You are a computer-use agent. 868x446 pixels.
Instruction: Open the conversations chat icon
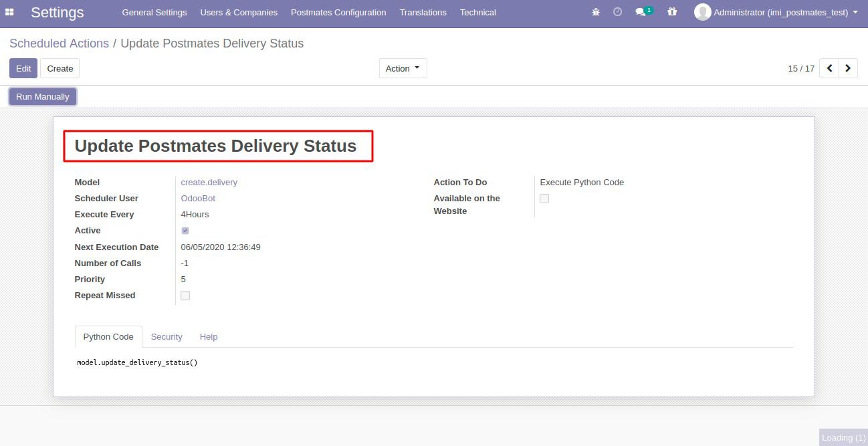641,12
